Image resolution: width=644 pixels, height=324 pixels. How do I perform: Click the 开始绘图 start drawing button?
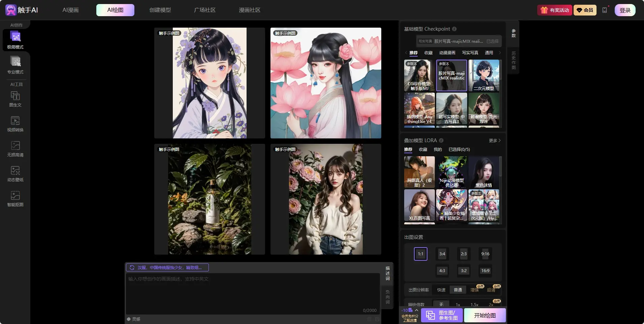click(485, 316)
